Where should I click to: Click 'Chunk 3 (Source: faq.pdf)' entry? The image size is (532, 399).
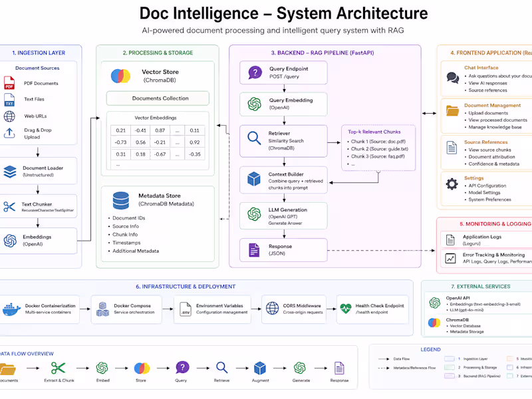pyautogui.click(x=378, y=156)
